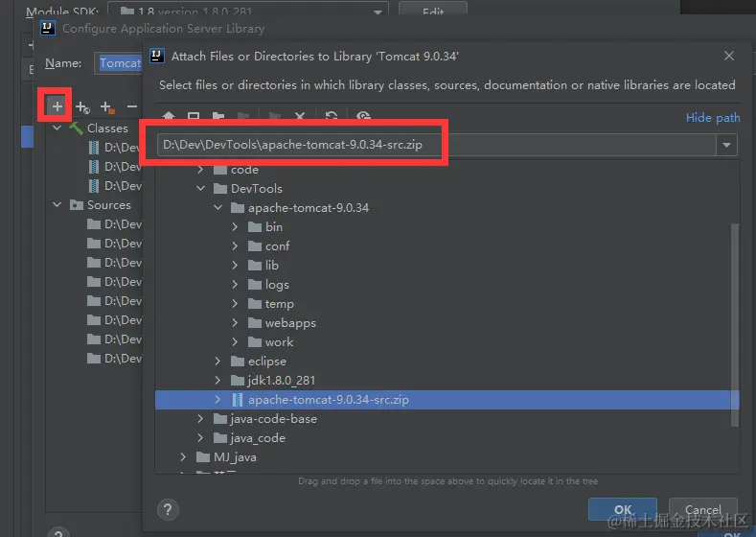The width and height of the screenshot is (756, 537).
Task: Click the Specify Documentation URL plus-globe icon
Action: click(x=82, y=106)
